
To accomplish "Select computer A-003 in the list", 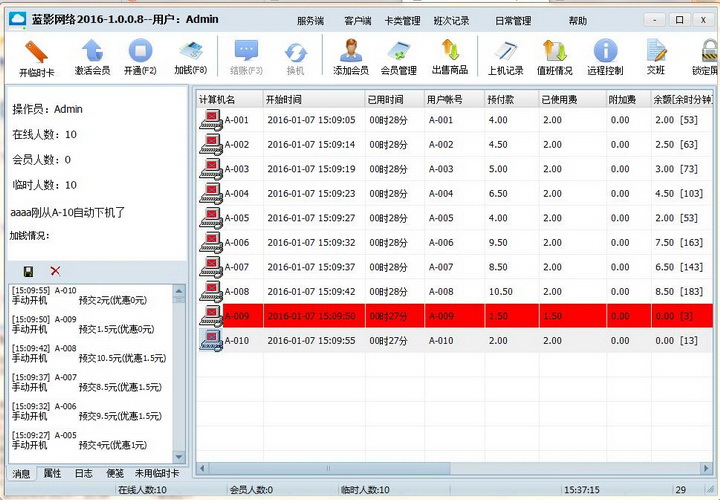I will [237, 169].
